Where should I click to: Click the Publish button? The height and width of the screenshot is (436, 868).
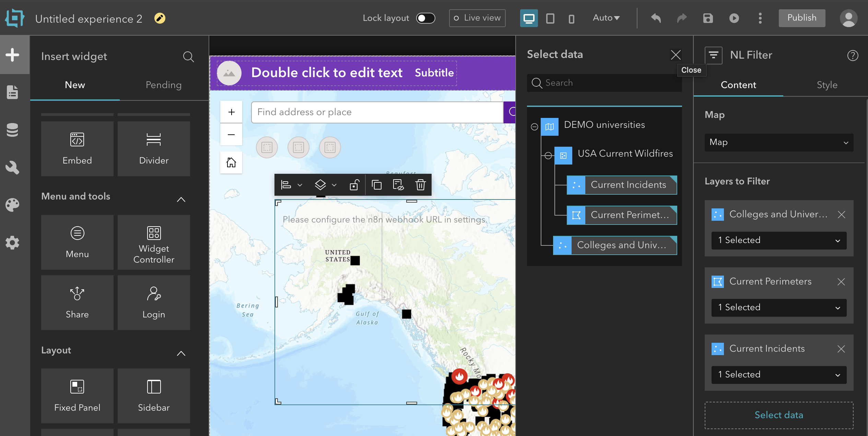pyautogui.click(x=802, y=18)
